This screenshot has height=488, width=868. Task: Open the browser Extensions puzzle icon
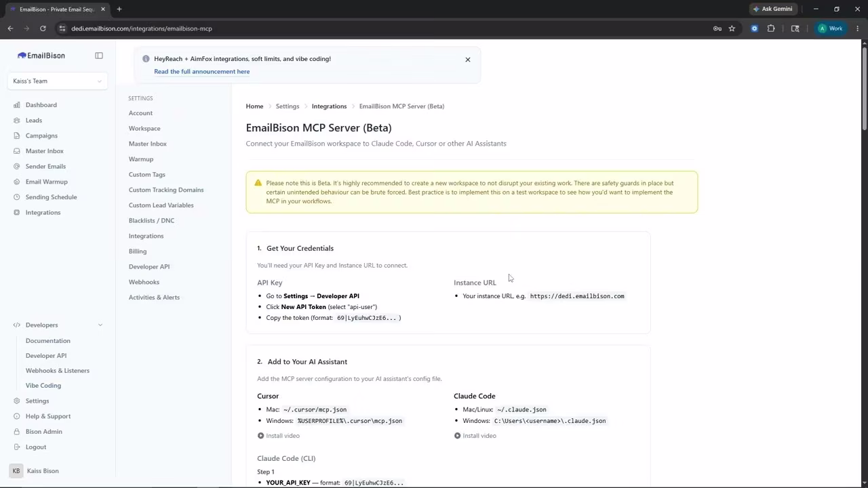pyautogui.click(x=771, y=28)
